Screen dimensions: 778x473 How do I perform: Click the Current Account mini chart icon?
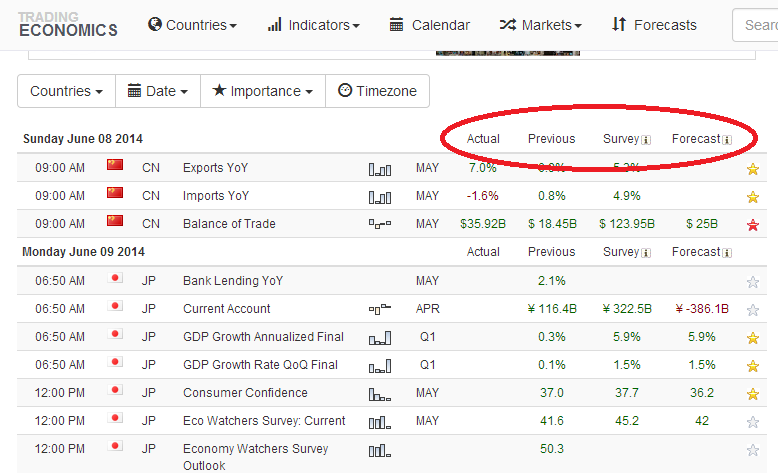[x=379, y=309]
